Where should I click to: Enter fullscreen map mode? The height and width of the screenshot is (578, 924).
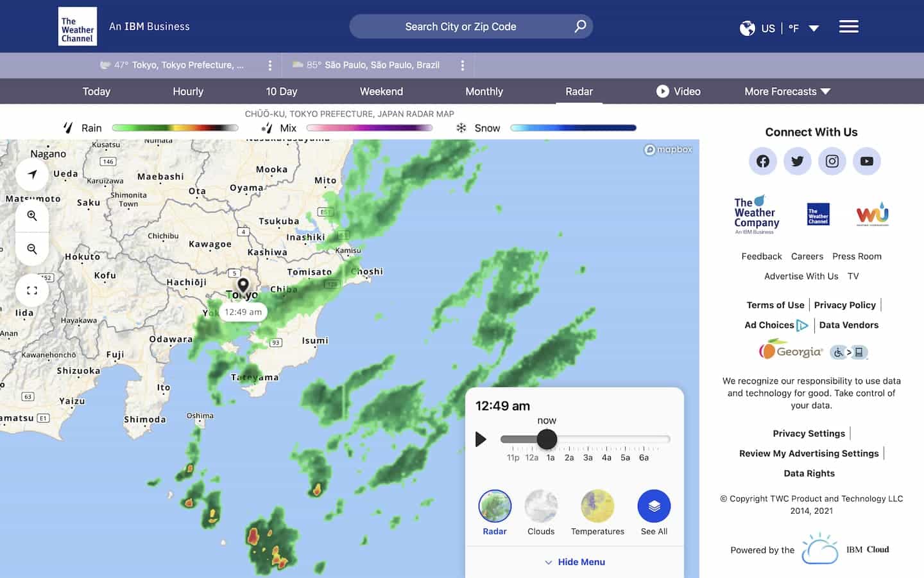tap(32, 290)
